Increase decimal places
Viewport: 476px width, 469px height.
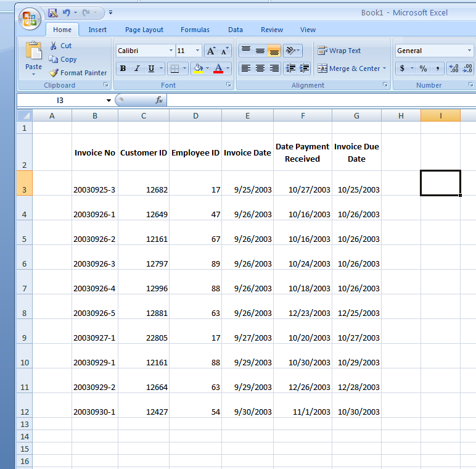pos(454,68)
